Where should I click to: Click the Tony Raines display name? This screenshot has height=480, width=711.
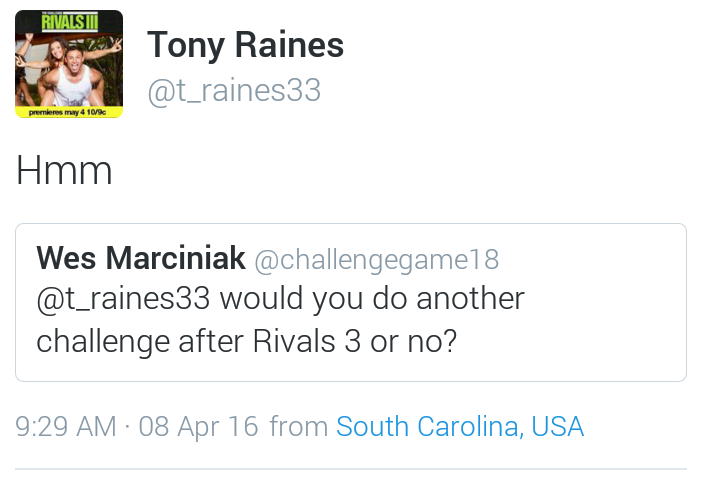245,45
